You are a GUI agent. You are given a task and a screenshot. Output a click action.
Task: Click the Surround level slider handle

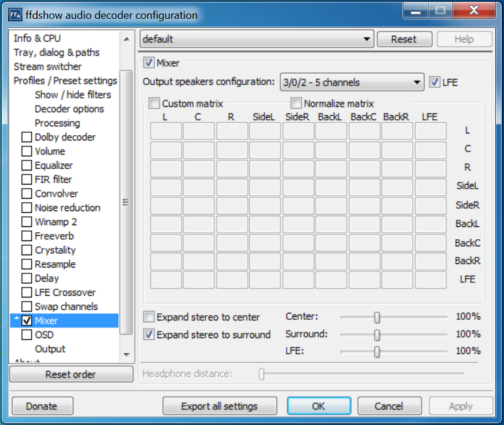pyautogui.click(x=377, y=334)
